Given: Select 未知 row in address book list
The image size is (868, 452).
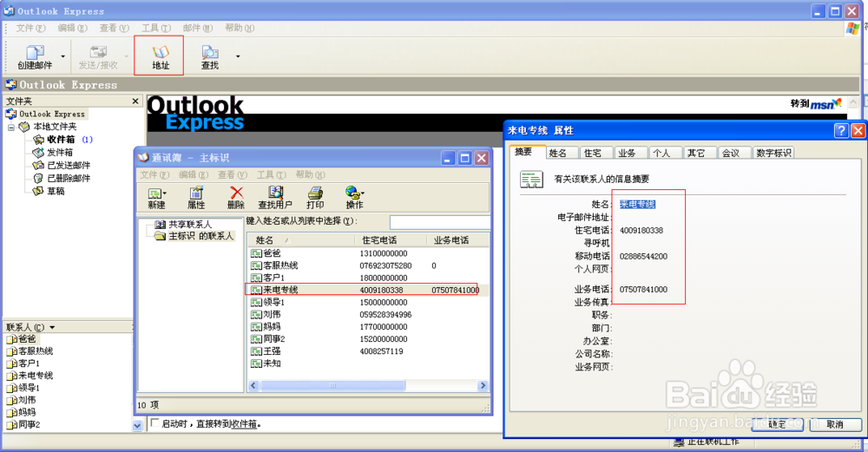Looking at the screenshot, I should [368, 364].
